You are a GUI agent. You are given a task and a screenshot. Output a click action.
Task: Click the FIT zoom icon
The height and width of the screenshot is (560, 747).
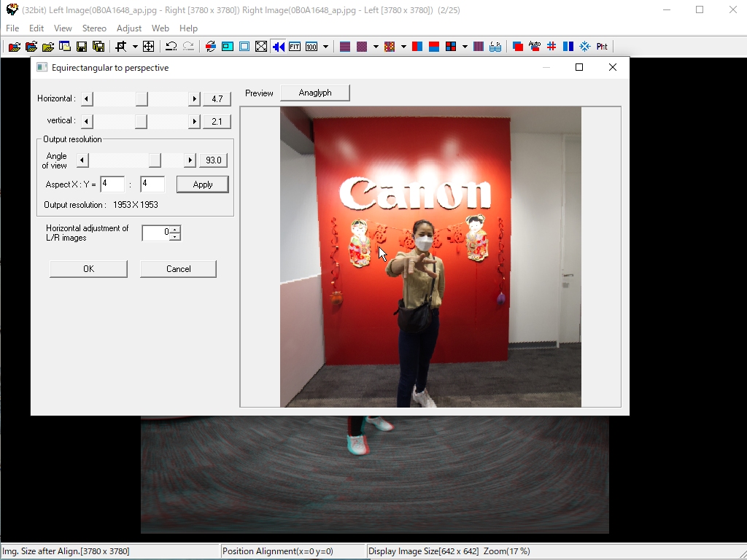tap(295, 46)
